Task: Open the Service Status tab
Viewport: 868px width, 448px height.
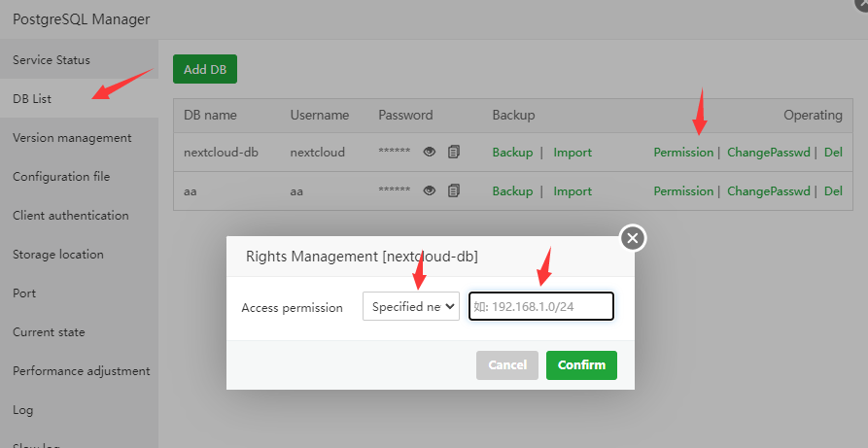Action: click(52, 60)
